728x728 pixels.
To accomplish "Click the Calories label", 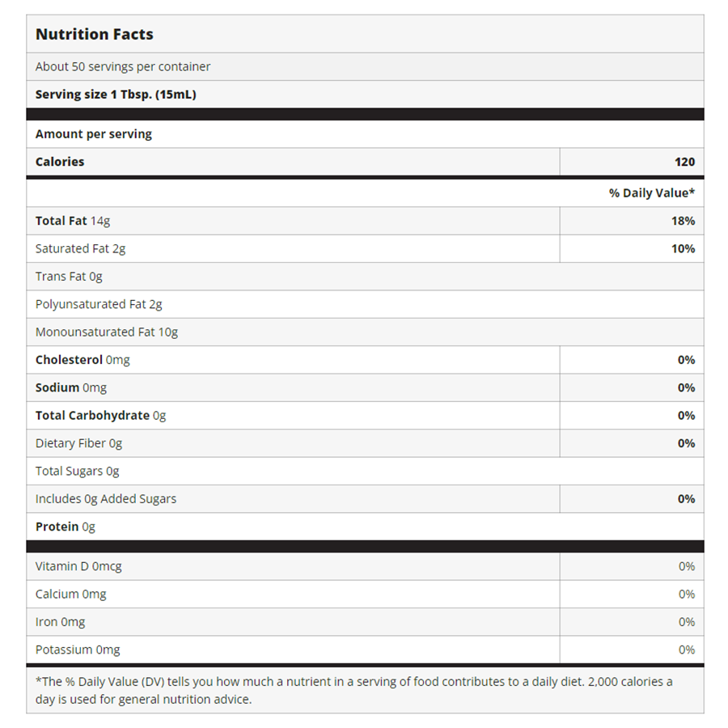I will point(60,162).
